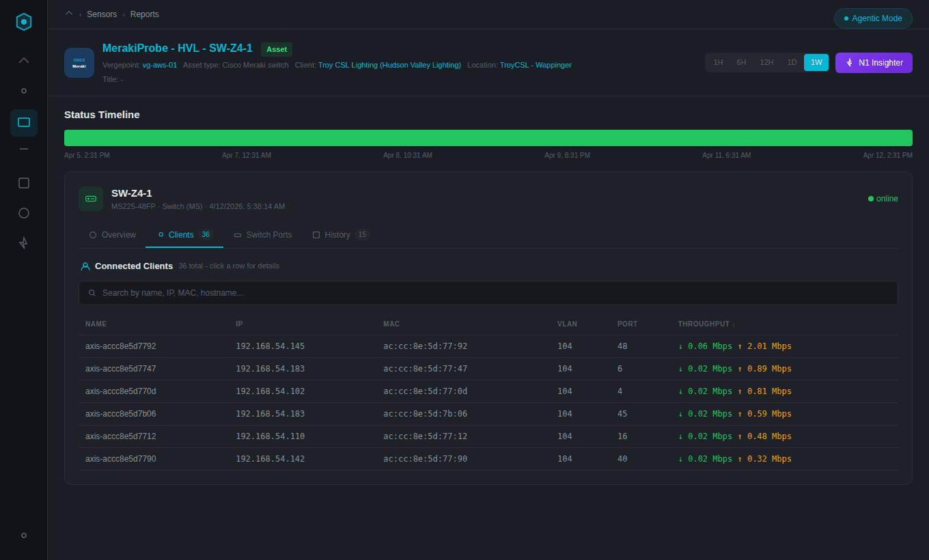This screenshot has width=929, height=560.
Task: Click the client search input field
Action: pos(488,293)
